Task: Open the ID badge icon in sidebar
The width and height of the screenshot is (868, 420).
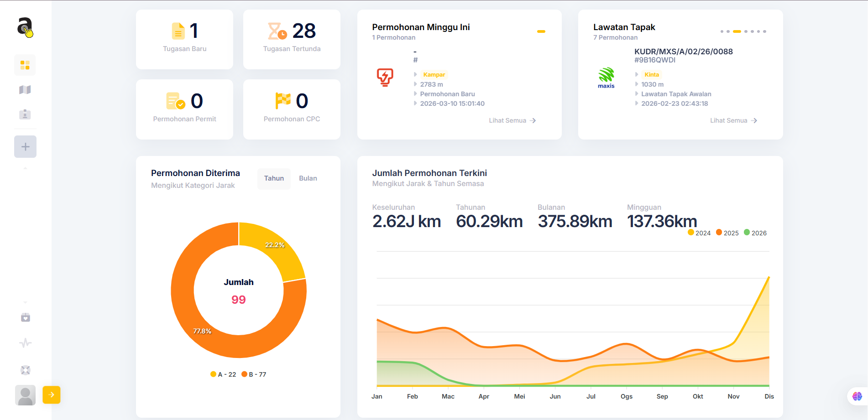Action: [x=25, y=114]
